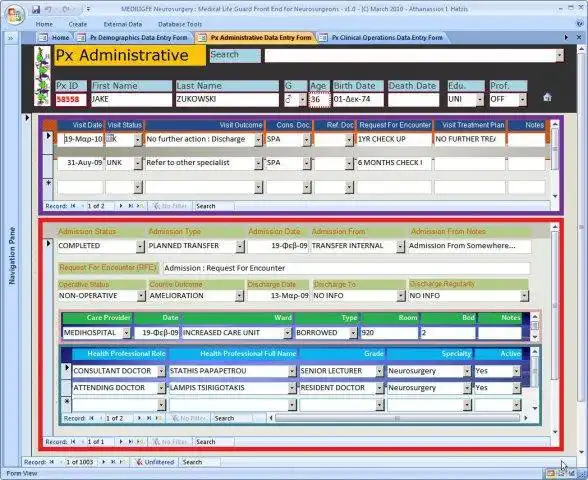The height and width of the screenshot is (480, 588).
Task: Expand Navigation Pane with double-chevron button
Action: coord(10,38)
